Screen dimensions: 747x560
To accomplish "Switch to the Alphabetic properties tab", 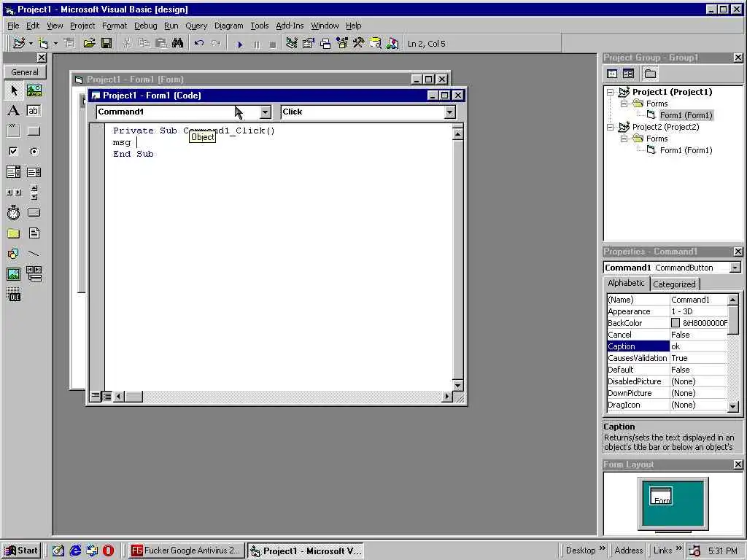I will (626, 283).
